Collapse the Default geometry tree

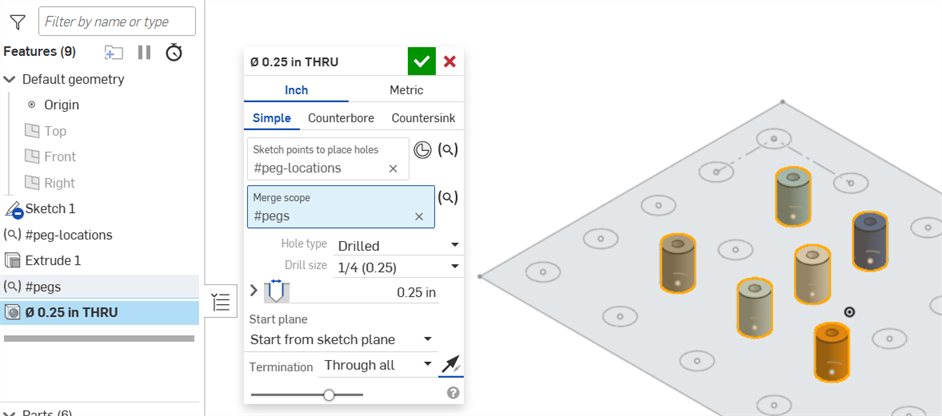tap(10, 79)
